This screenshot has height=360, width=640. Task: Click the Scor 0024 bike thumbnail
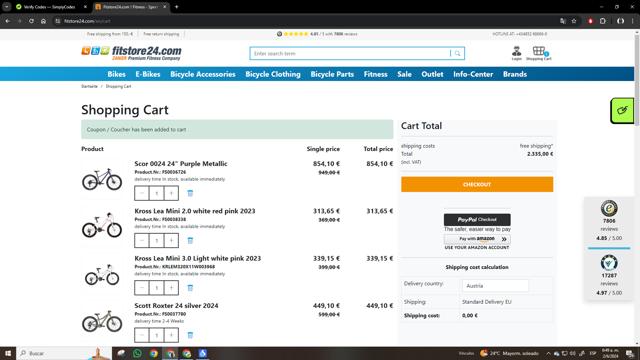pyautogui.click(x=102, y=179)
